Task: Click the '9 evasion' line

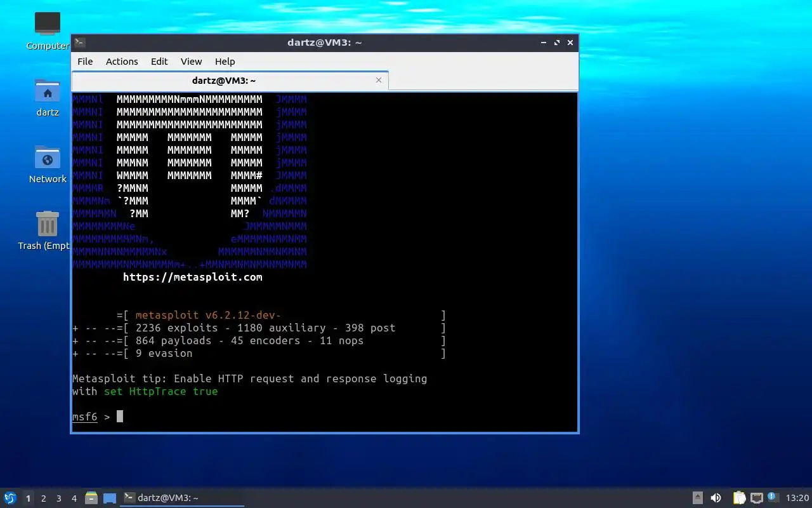Action: [259, 353]
